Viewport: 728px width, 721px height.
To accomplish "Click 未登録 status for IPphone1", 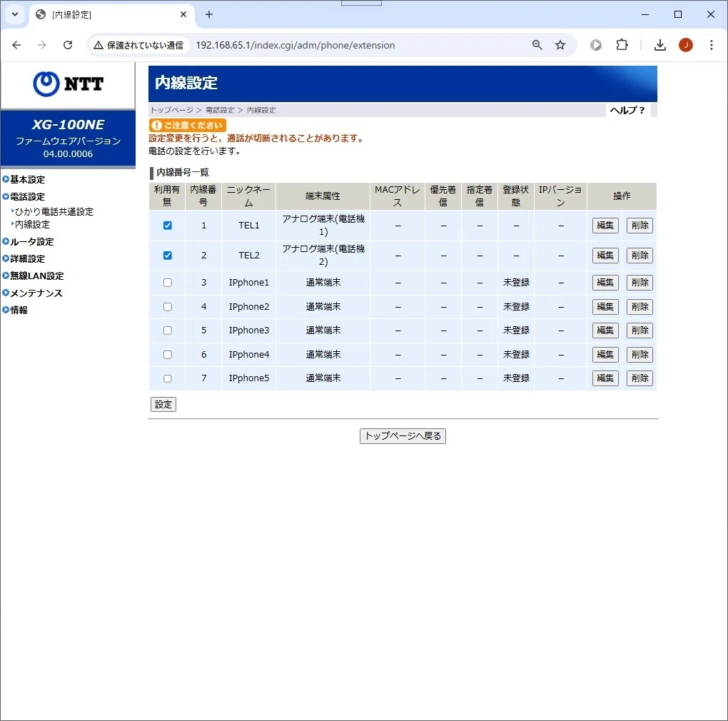I will [x=516, y=283].
